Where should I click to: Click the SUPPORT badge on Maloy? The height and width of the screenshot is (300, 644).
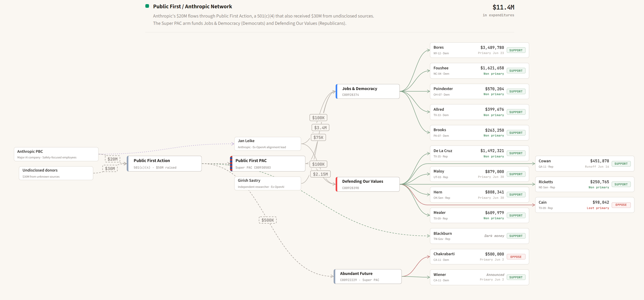516,174
